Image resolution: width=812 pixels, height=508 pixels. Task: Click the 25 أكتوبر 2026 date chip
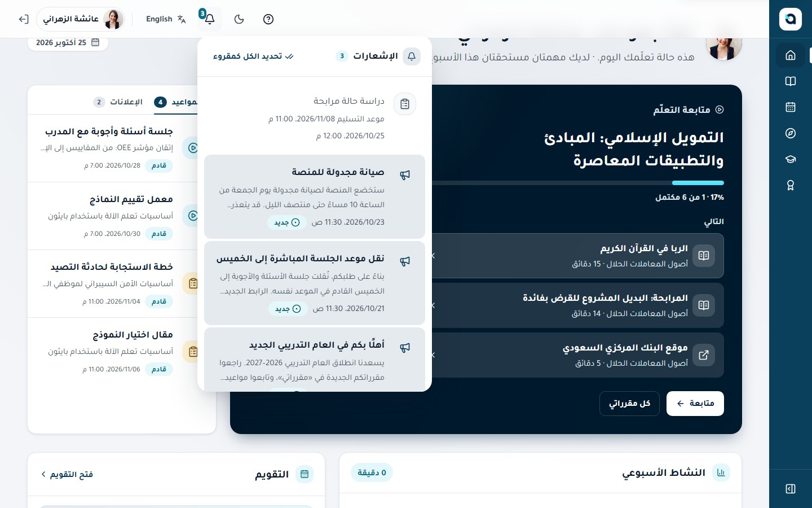(x=68, y=42)
